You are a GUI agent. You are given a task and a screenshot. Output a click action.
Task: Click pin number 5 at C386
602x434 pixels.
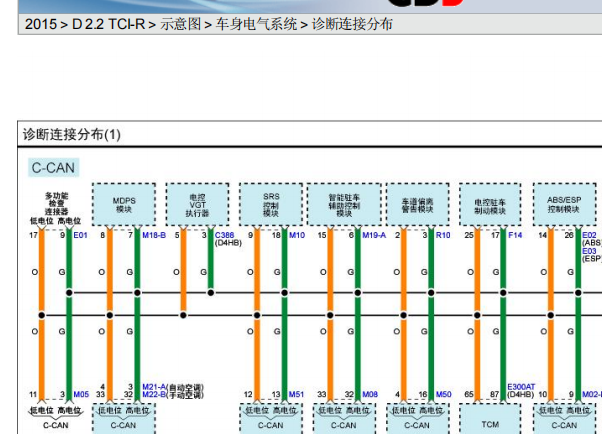pyautogui.click(x=177, y=235)
